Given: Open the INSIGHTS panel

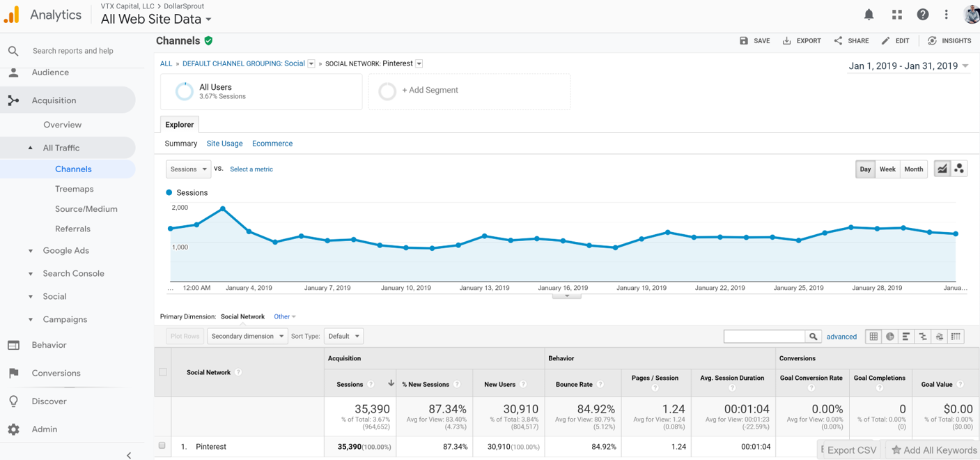Looking at the screenshot, I should click(949, 41).
